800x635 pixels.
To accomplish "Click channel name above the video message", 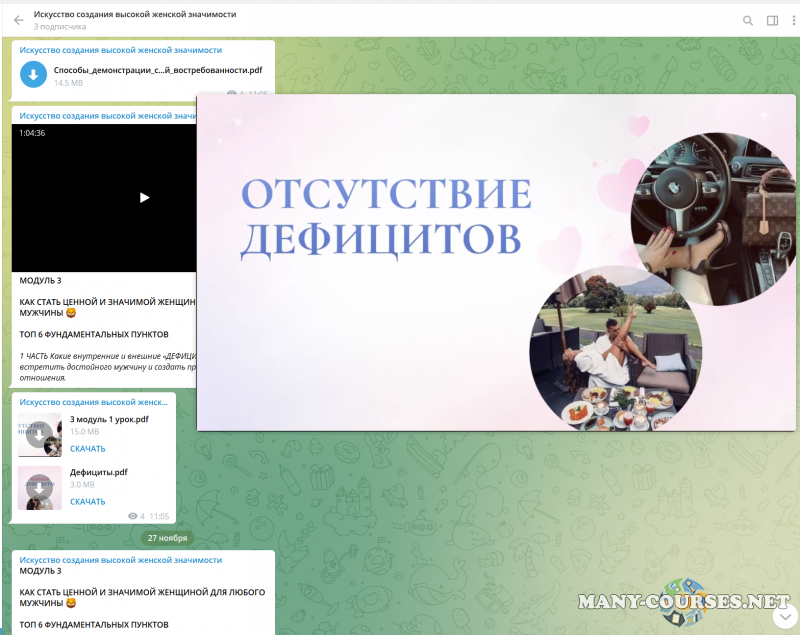I will tap(105, 116).
